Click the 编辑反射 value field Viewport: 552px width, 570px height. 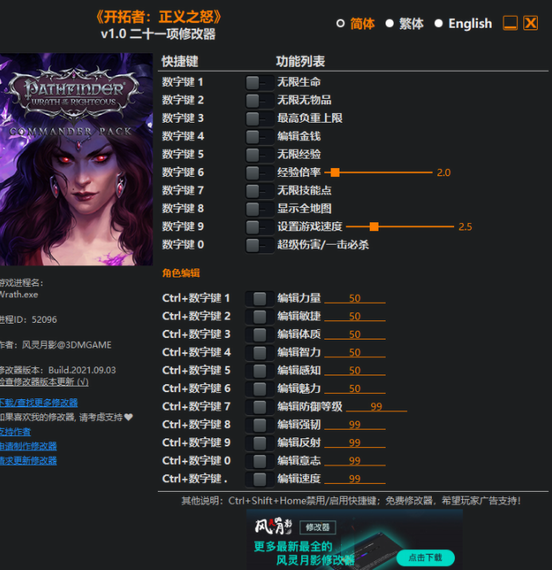[x=355, y=443]
